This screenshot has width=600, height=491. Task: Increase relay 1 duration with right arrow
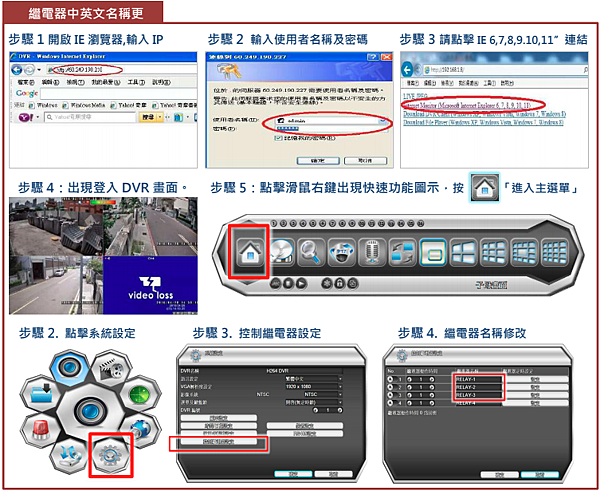coord(432,379)
